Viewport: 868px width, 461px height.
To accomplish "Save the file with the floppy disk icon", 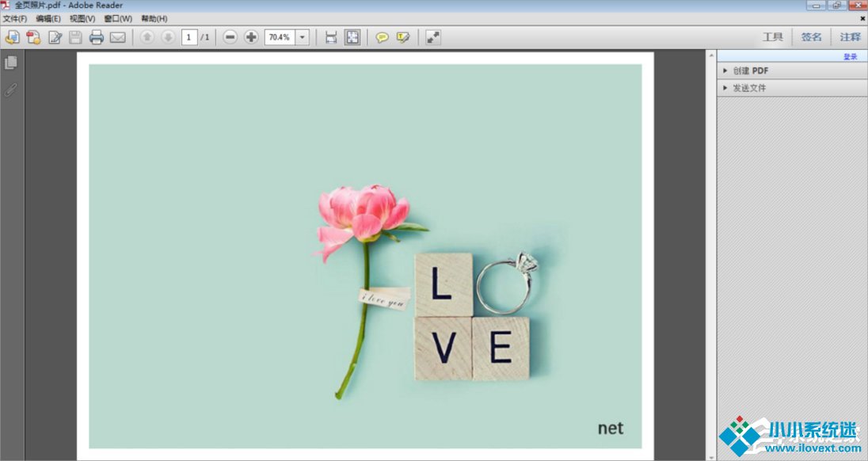I will [75, 37].
